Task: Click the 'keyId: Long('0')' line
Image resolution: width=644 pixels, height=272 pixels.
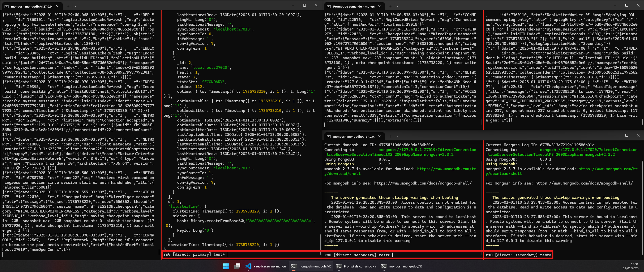Action: tap(195, 230)
